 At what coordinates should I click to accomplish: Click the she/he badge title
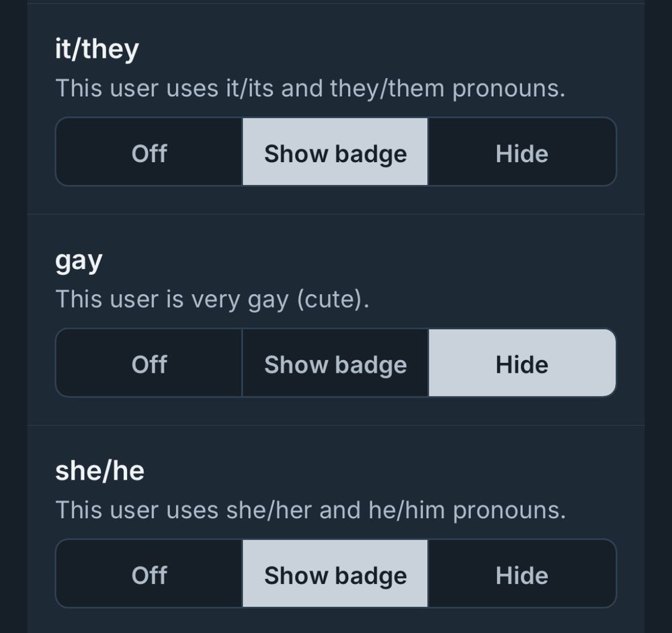point(101,470)
